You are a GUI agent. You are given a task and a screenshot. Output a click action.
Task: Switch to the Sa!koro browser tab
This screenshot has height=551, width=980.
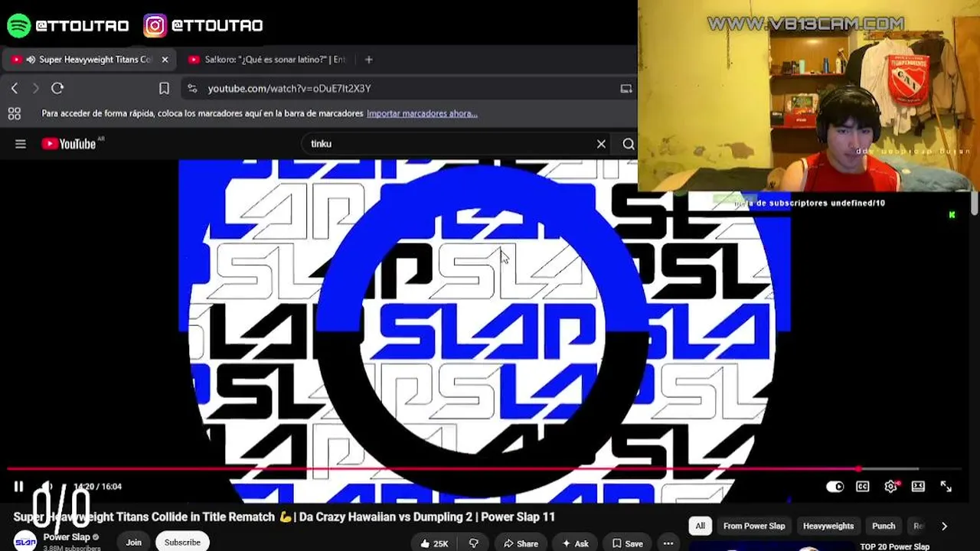[266, 60]
